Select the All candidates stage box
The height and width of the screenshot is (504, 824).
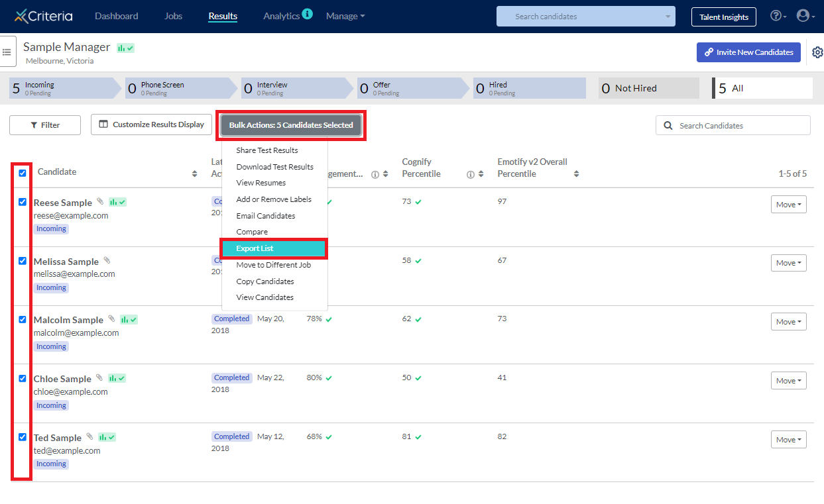click(762, 88)
